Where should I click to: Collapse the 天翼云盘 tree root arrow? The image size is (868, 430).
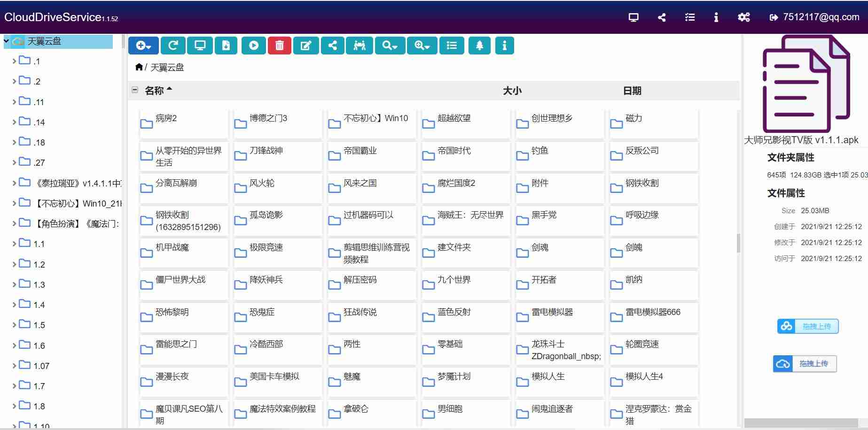tap(6, 41)
